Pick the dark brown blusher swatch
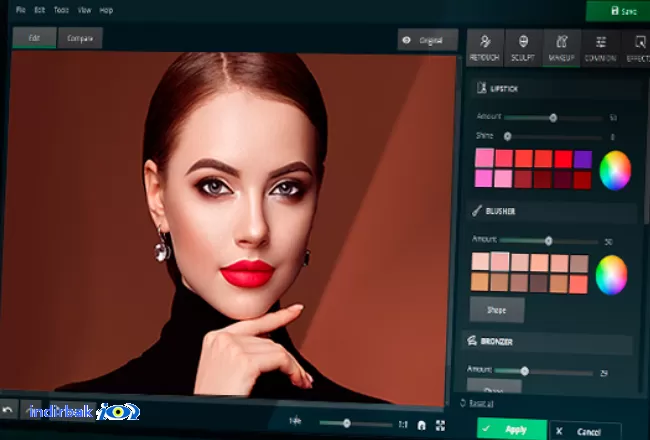The width and height of the screenshot is (650, 440). click(x=538, y=283)
